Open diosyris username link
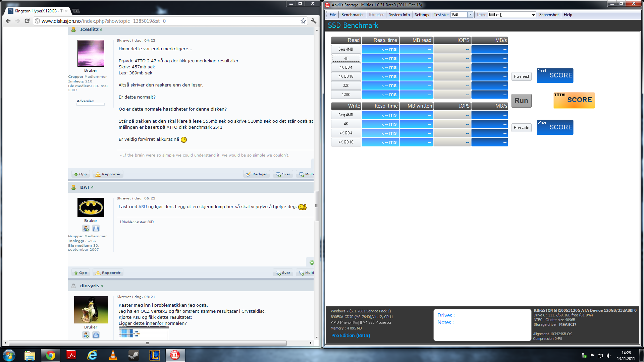 (x=90, y=286)
